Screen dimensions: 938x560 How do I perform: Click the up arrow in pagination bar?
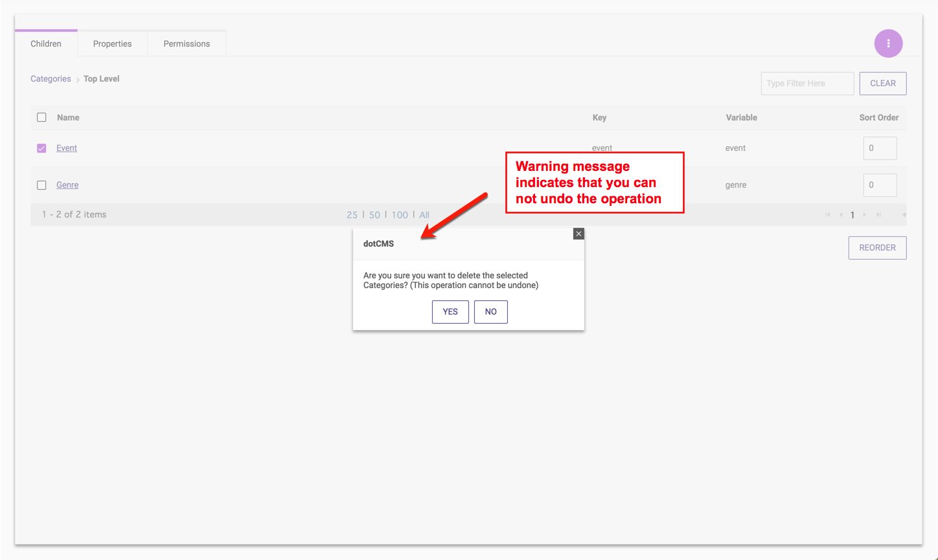point(904,215)
